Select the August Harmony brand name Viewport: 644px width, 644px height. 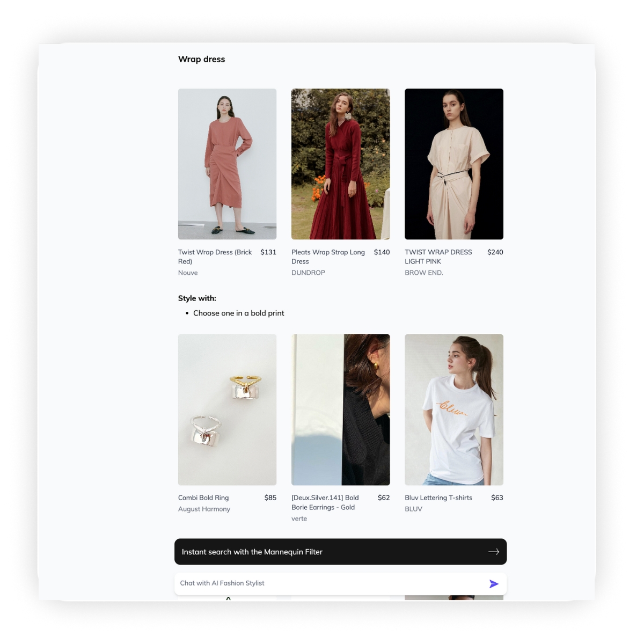point(204,509)
